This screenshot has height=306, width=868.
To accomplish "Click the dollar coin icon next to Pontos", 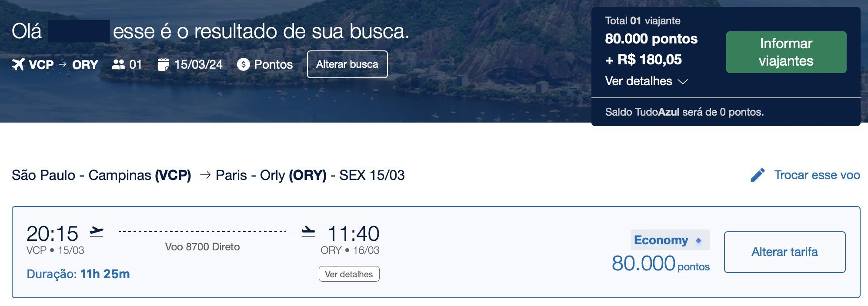I will pyautogui.click(x=244, y=65).
